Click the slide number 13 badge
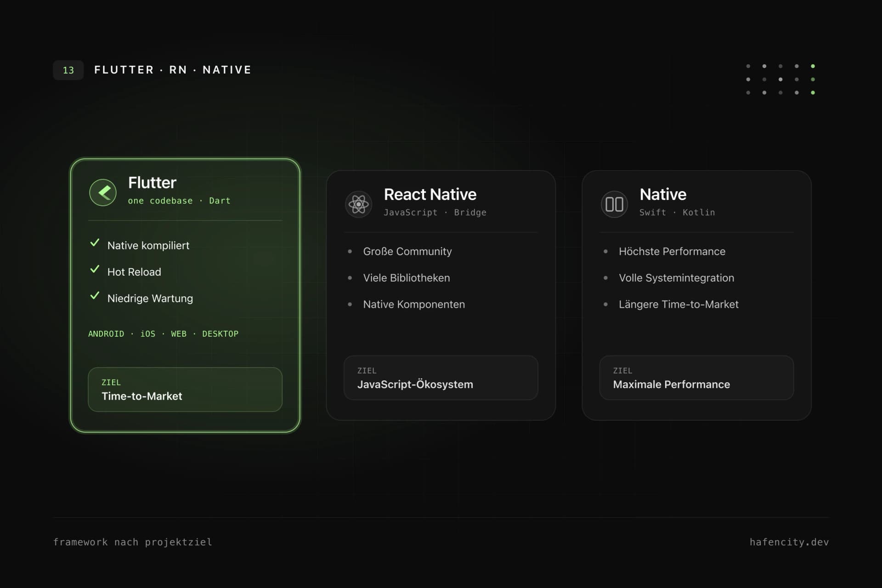This screenshot has width=882, height=588. coord(68,70)
